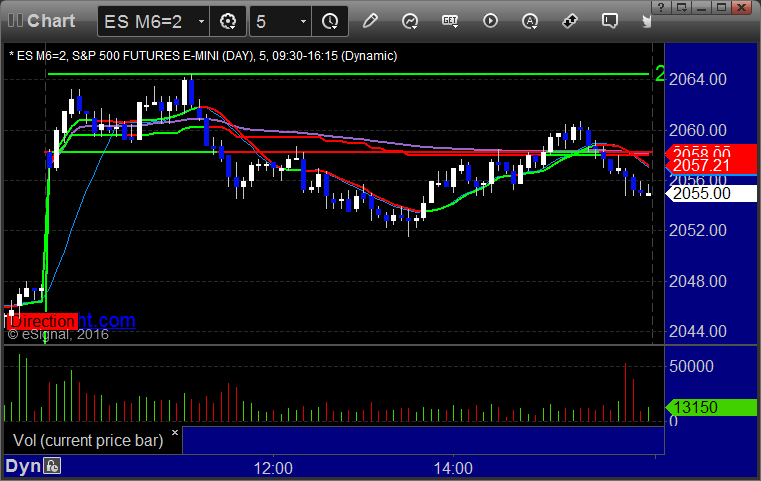Screen dimensions: 761x481
Task: Click the white 2055.00 last price marker
Action: [711, 193]
